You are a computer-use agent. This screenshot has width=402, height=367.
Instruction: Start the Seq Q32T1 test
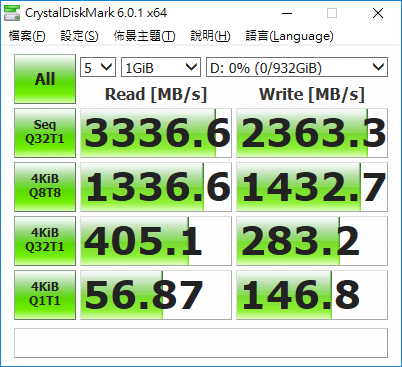click(x=45, y=133)
